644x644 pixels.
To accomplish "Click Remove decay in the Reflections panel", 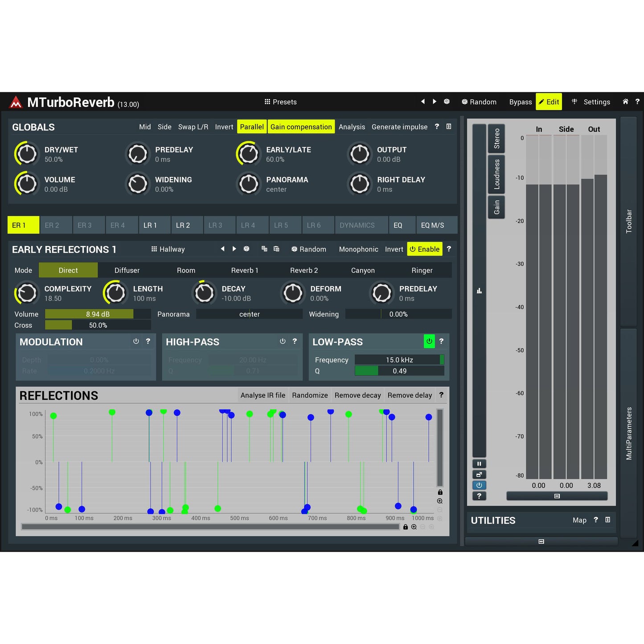I will point(357,395).
